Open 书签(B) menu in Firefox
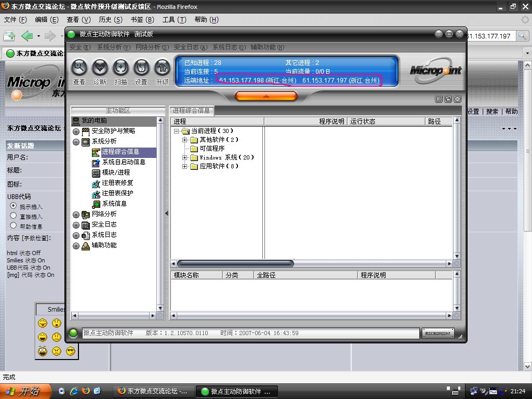The image size is (532, 399). click(x=142, y=20)
